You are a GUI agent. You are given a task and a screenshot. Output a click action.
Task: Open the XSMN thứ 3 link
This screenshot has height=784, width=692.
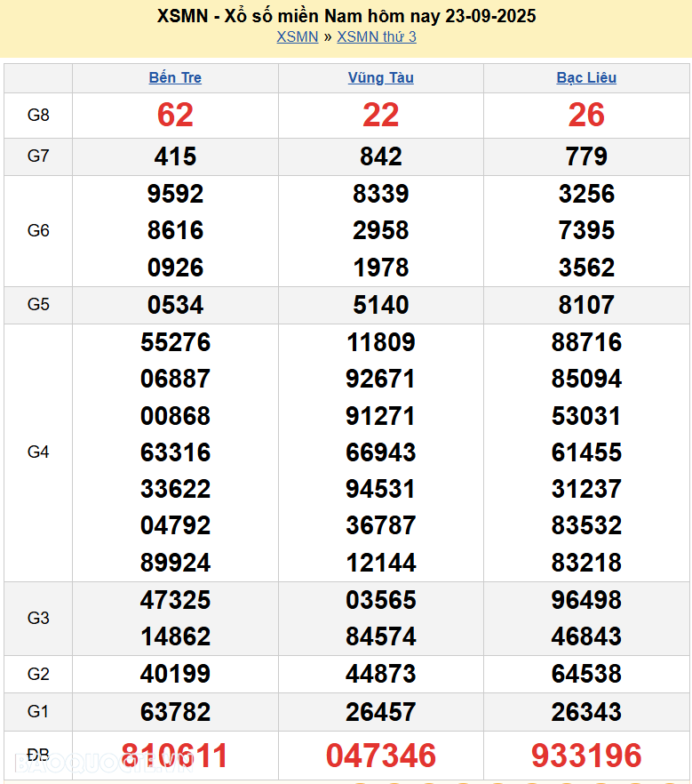tap(376, 36)
